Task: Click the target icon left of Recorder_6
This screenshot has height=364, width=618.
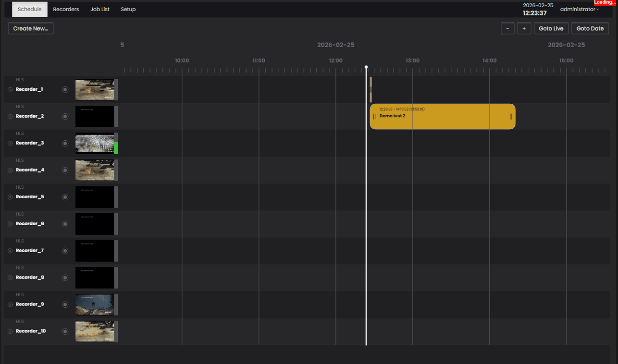Action: point(9,224)
